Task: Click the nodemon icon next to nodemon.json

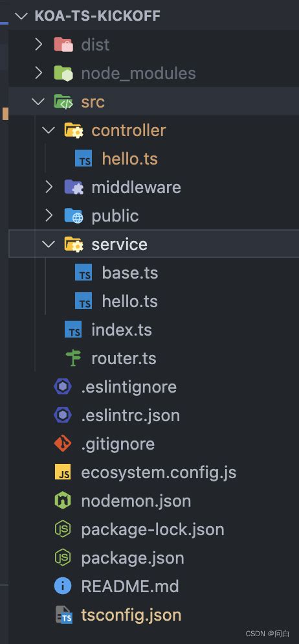Action: tap(63, 501)
